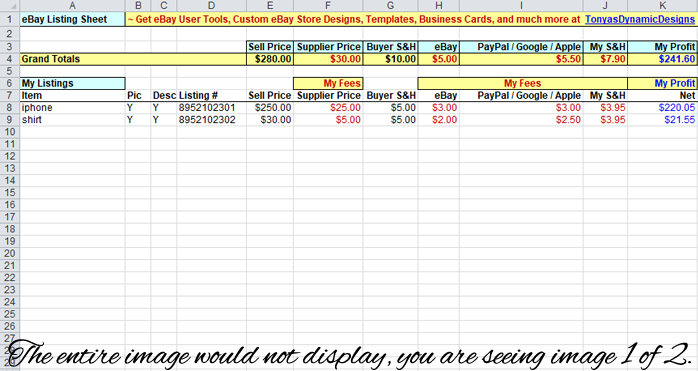Click the $241.60 My Profit total cell
Viewport: 698px width, 371px height.
[x=662, y=59]
